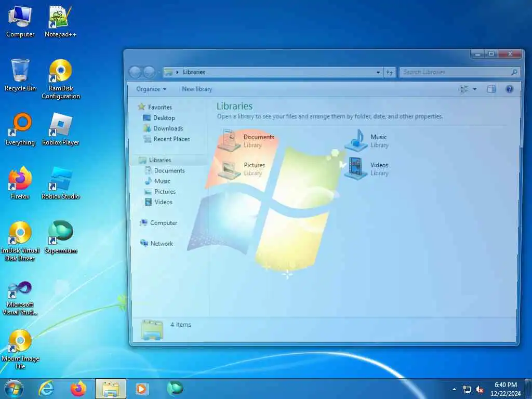This screenshot has height=399, width=532.
Task: Select Downloads under Favorites
Action: pos(163,128)
